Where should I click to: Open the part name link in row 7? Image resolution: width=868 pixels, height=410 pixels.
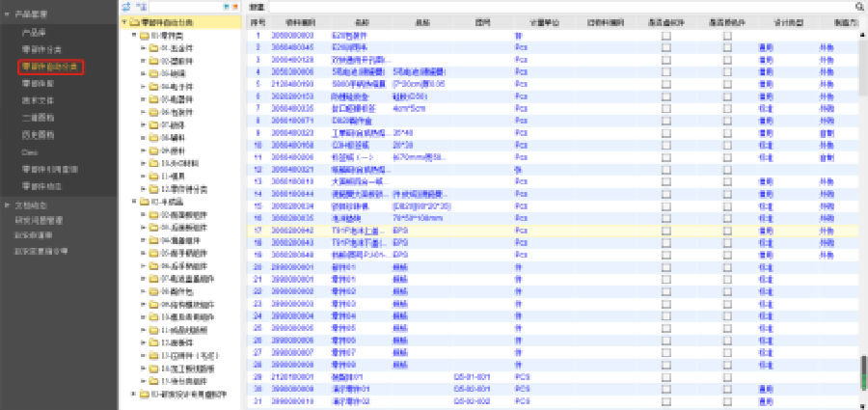[x=354, y=109]
